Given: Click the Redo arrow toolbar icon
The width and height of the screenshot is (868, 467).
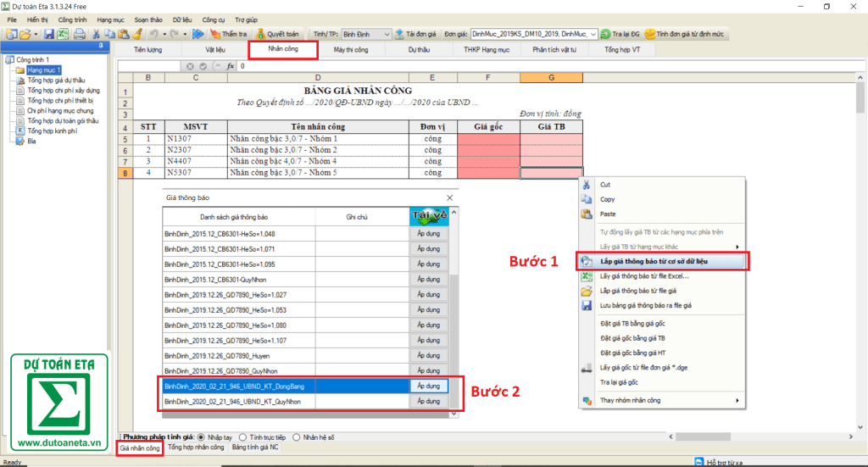Looking at the screenshot, I should (x=175, y=34).
